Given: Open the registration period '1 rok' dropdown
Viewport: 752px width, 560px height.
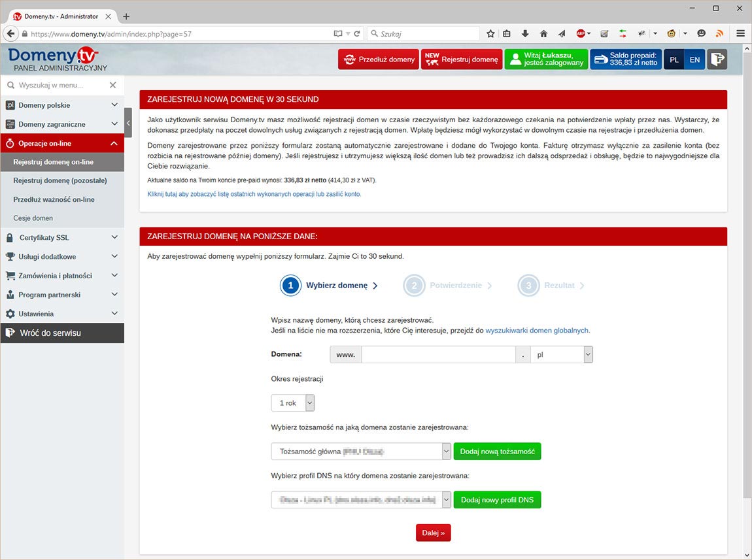Looking at the screenshot, I should pos(293,403).
